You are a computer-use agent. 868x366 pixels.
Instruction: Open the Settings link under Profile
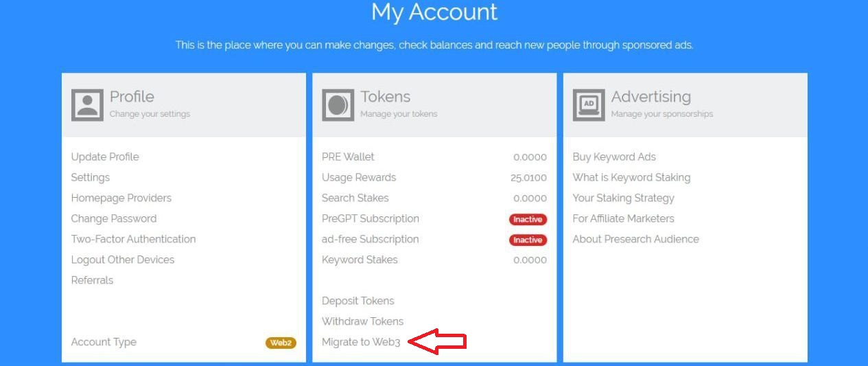pos(91,177)
